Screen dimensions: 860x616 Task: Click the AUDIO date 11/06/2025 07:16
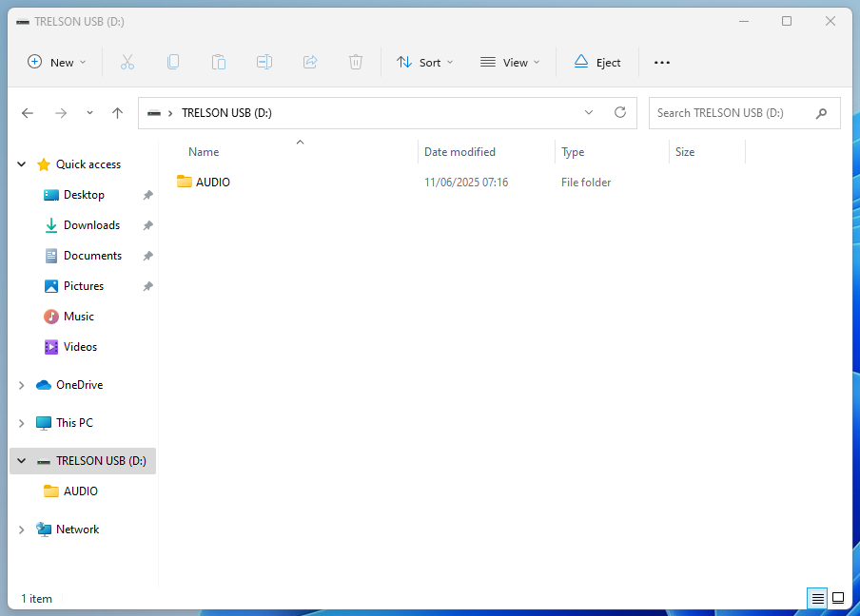466,183
